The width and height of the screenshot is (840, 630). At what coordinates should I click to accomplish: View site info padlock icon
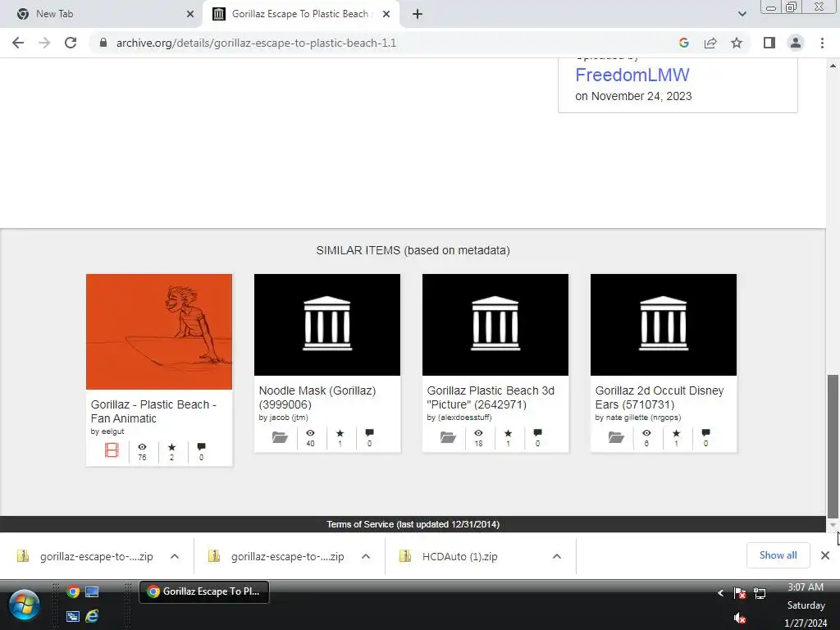[x=103, y=43]
